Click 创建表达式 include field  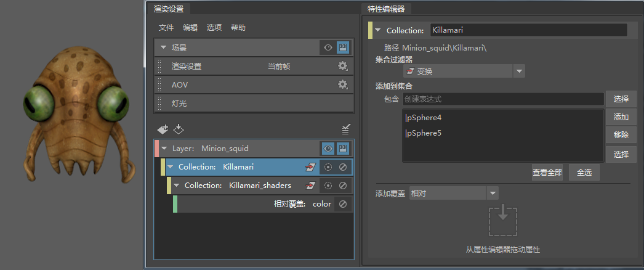(503, 99)
